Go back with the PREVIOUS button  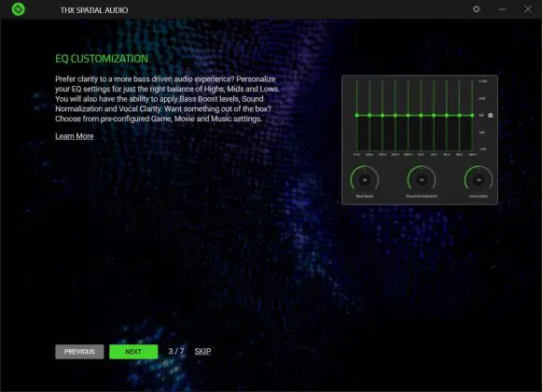point(79,352)
